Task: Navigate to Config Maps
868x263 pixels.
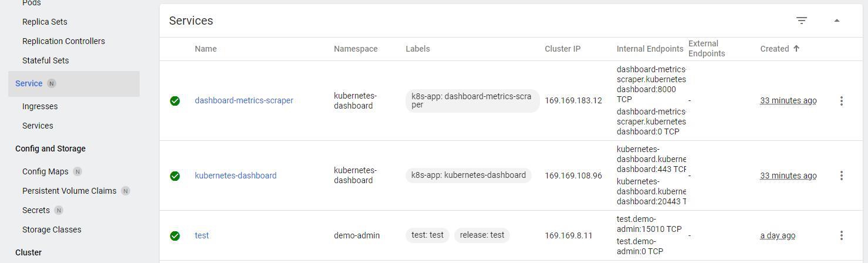Action: (45, 171)
